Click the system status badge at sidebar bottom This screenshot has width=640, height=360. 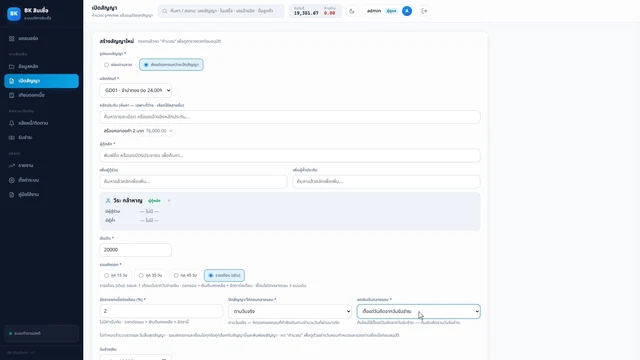tap(41, 333)
